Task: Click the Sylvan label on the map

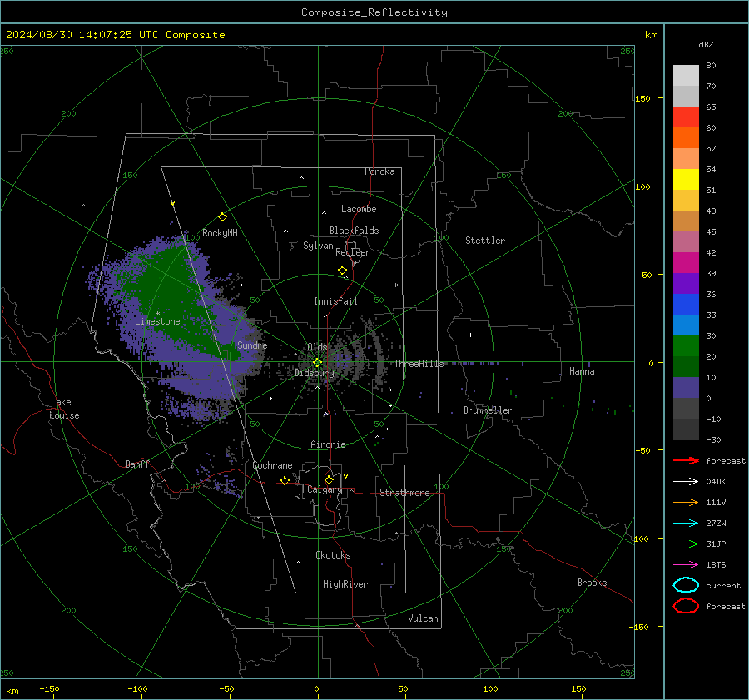Action: coord(318,246)
